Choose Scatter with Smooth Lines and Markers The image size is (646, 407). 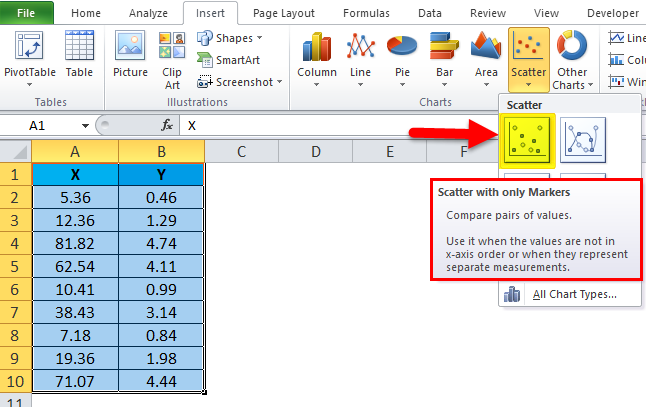point(583,140)
